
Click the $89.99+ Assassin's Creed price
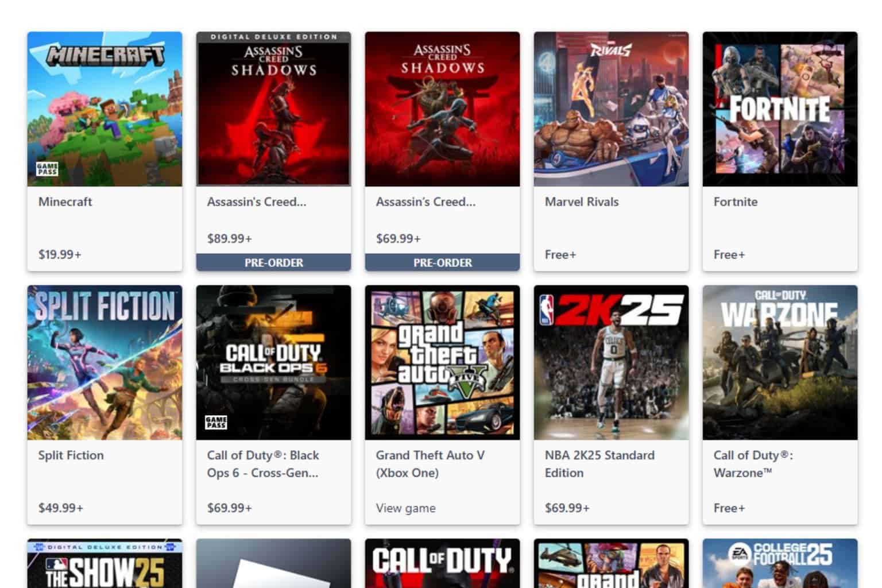[229, 238]
